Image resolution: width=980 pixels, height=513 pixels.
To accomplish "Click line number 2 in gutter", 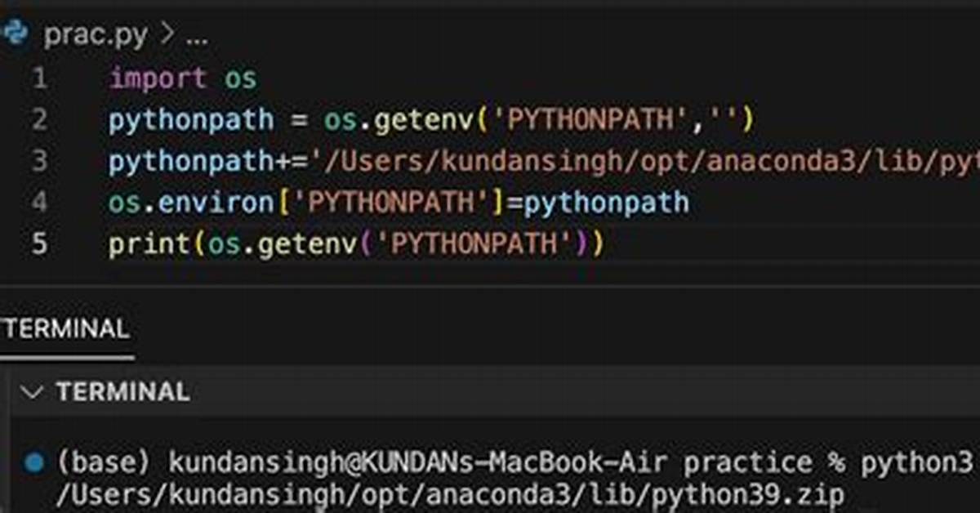I will point(39,120).
